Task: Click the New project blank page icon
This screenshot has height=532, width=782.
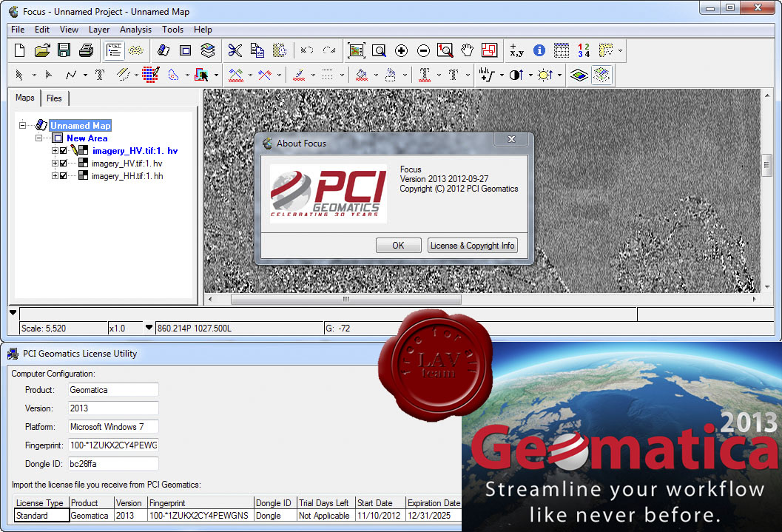Action: pos(19,50)
